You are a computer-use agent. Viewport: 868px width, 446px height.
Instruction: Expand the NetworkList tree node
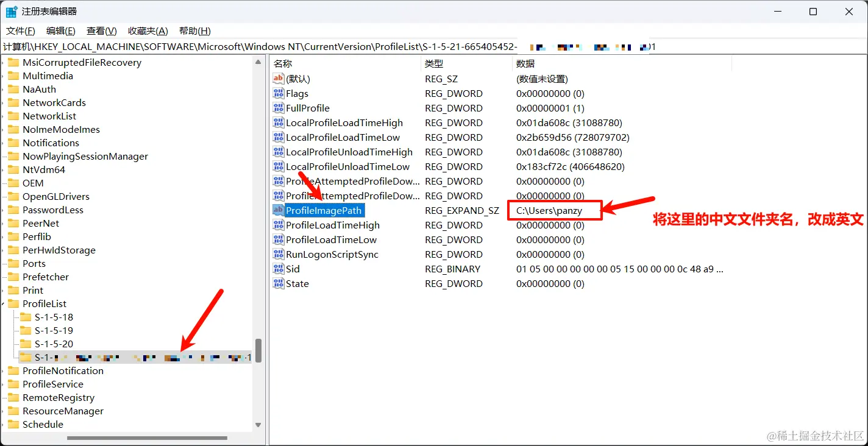[x=3, y=116]
